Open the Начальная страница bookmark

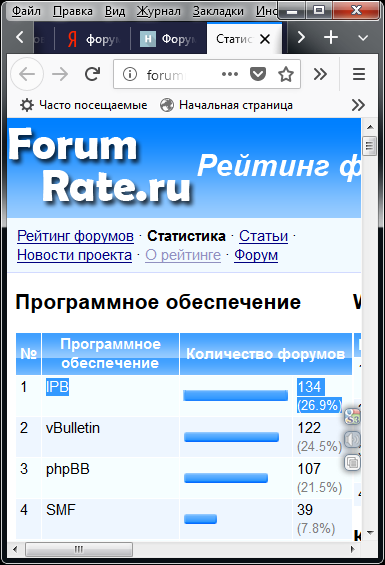[226, 105]
